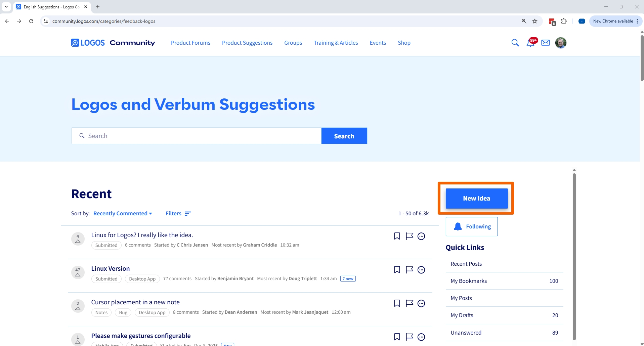
Task: Toggle the Following notification button
Action: point(472,226)
